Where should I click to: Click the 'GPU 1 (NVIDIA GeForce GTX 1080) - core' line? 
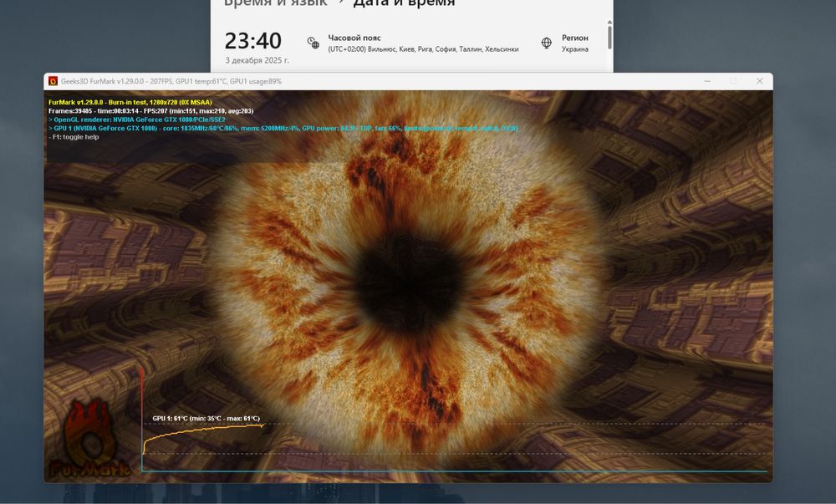pyautogui.click(x=283, y=129)
